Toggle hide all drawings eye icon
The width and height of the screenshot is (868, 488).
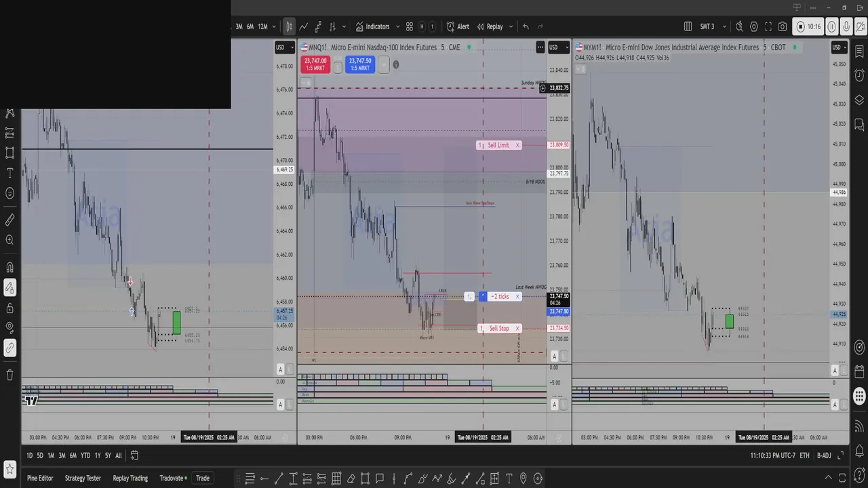[x=9, y=327]
